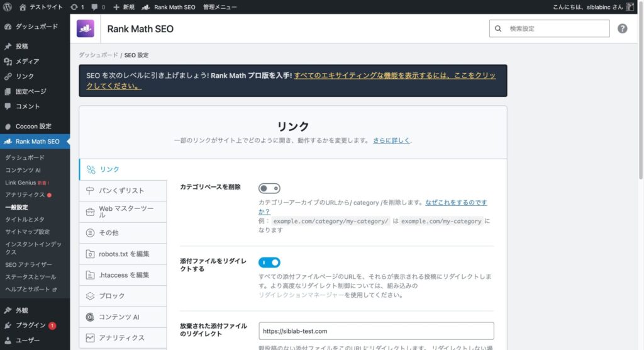The image size is (644, 350).
Task: Open 投稿 in the sidebar
Action: coord(35,46)
